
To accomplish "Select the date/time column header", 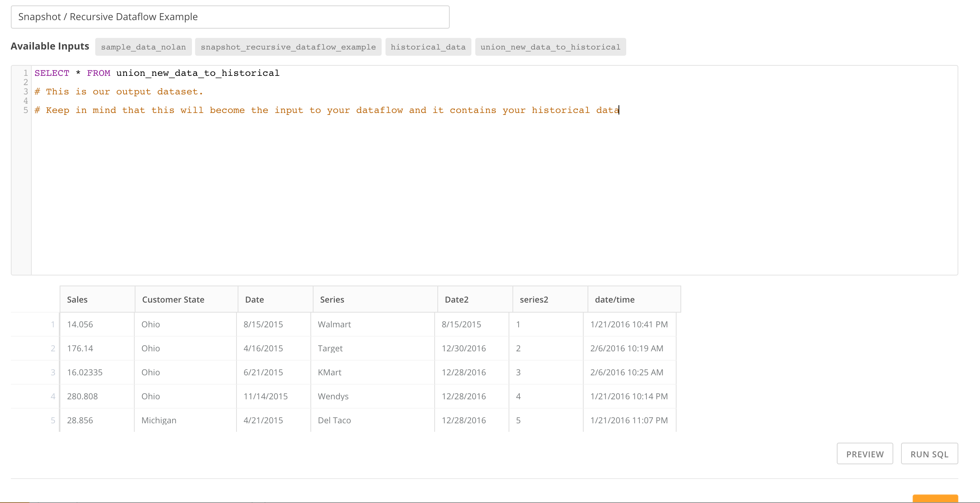I will (614, 299).
